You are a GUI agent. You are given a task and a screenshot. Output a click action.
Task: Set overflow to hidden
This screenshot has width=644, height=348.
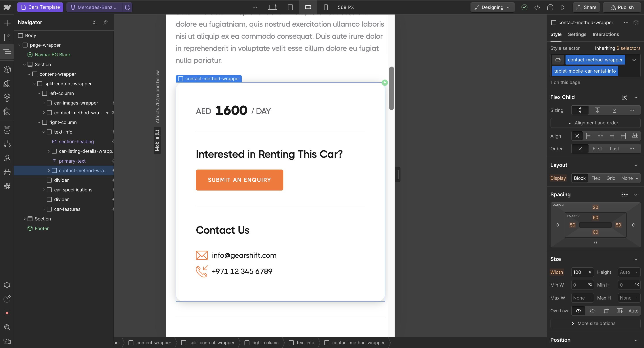(x=592, y=310)
